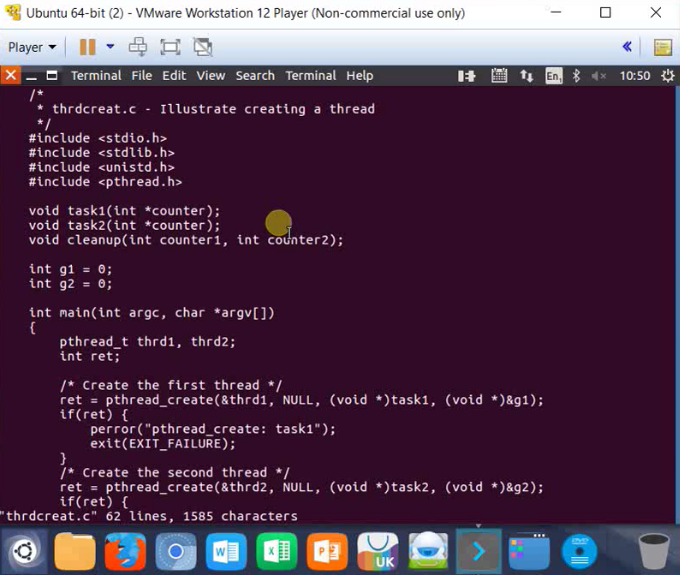
Task: Open Ubuntu Dash from the dock
Action: pyautogui.click(x=24, y=551)
